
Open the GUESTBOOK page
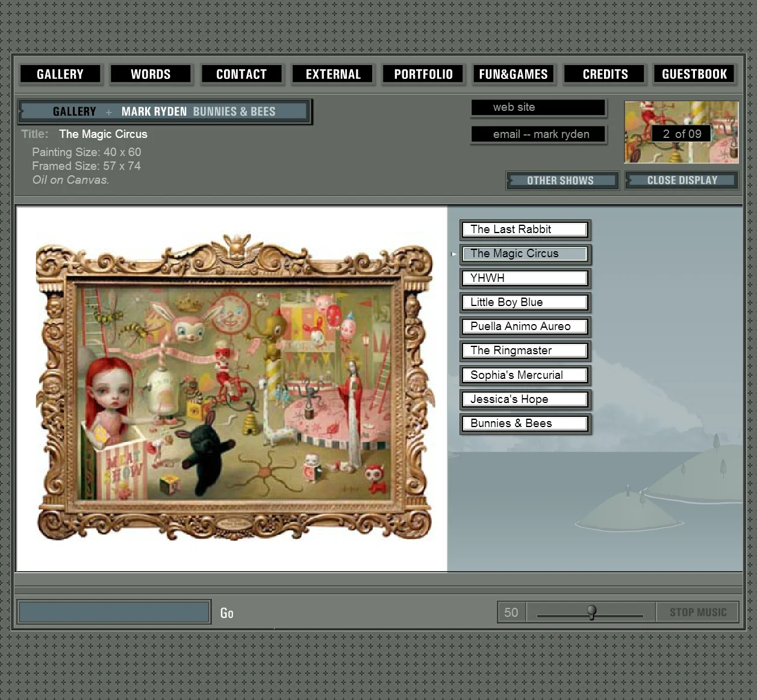coord(694,74)
